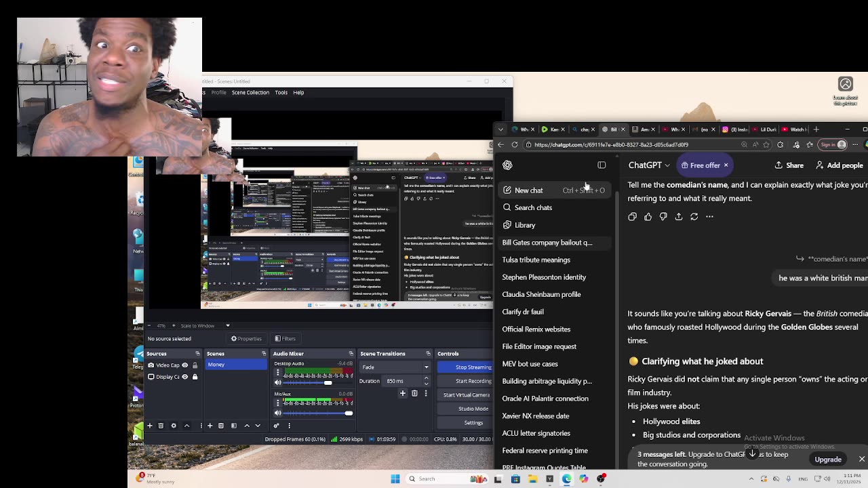Screen dimensions: 868x488
Task: Click the share-response upload icon
Action: point(678,216)
